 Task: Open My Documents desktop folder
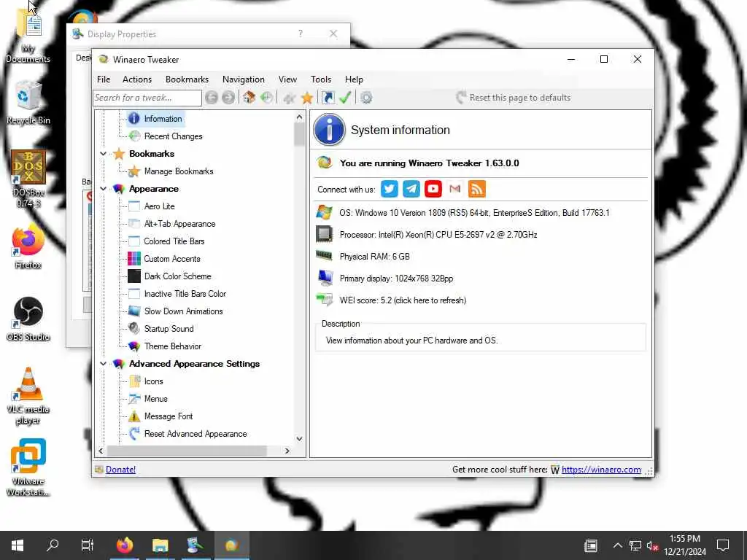(28, 37)
